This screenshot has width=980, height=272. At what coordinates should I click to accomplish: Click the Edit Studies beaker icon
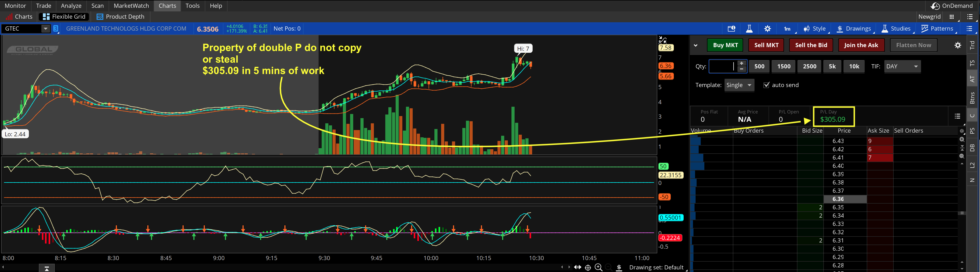pyautogui.click(x=749, y=28)
